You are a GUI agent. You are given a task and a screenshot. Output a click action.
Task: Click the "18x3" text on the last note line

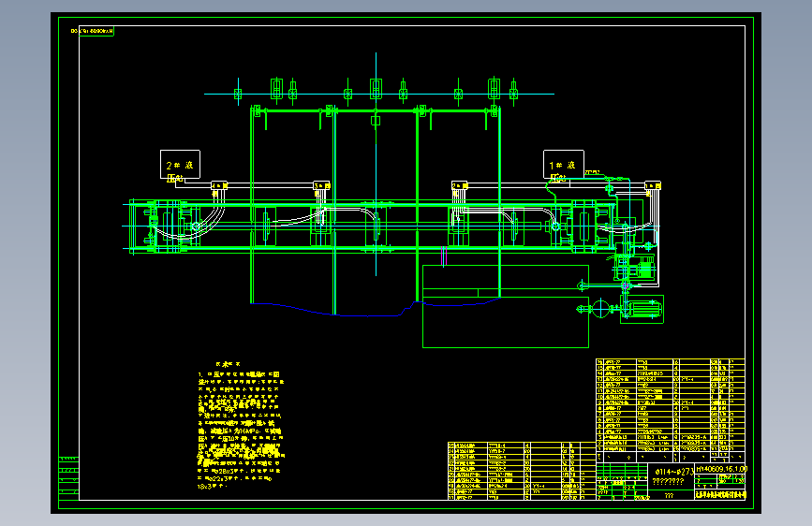point(206,487)
